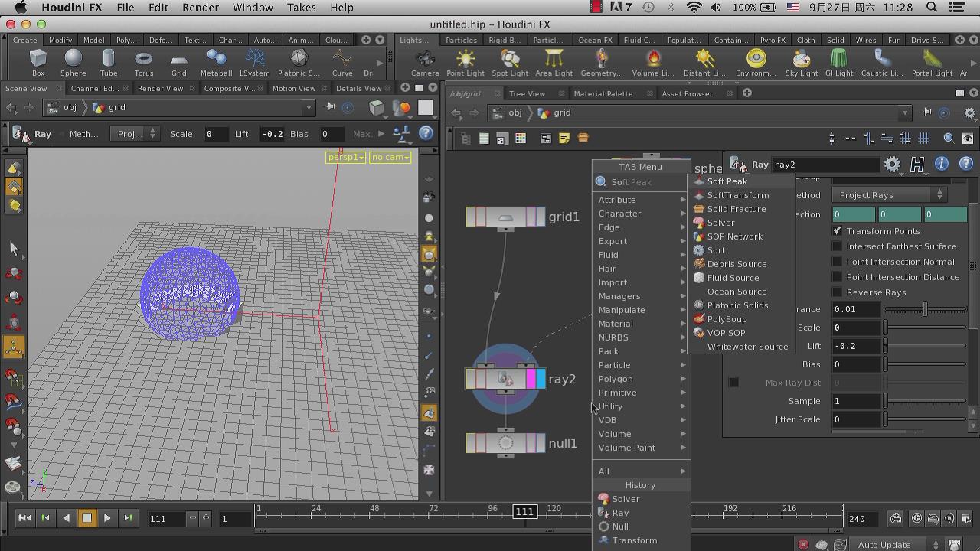This screenshot has width=980, height=551.
Task: Click the Wi-Fi status icon
Action: 694,8
